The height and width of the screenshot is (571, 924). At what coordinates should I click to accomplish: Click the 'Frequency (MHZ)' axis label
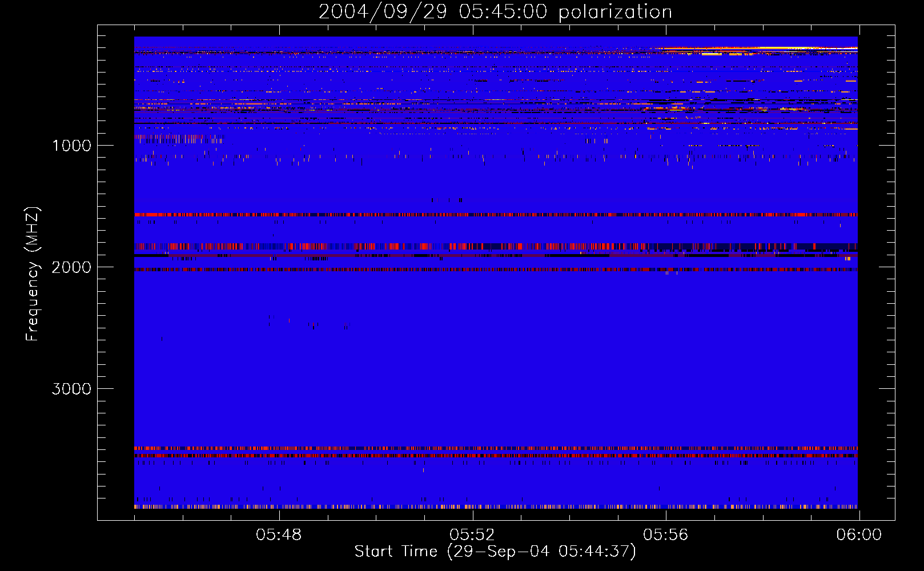33,274
